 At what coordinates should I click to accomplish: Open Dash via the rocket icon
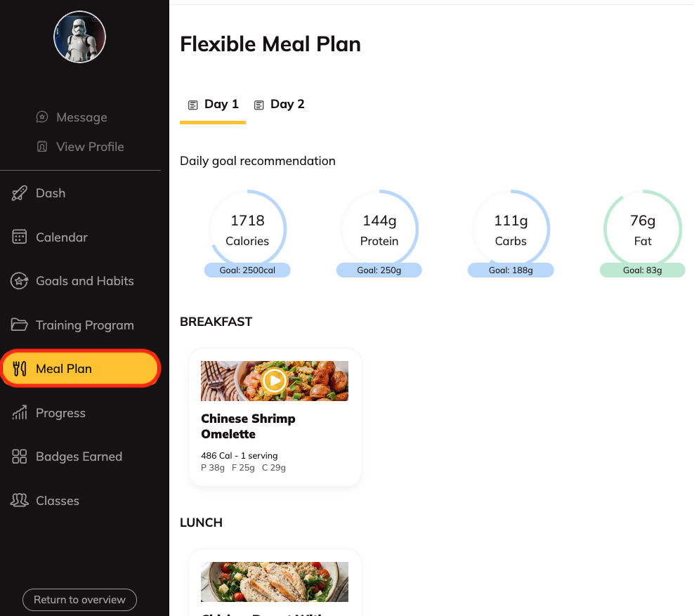tap(19, 193)
